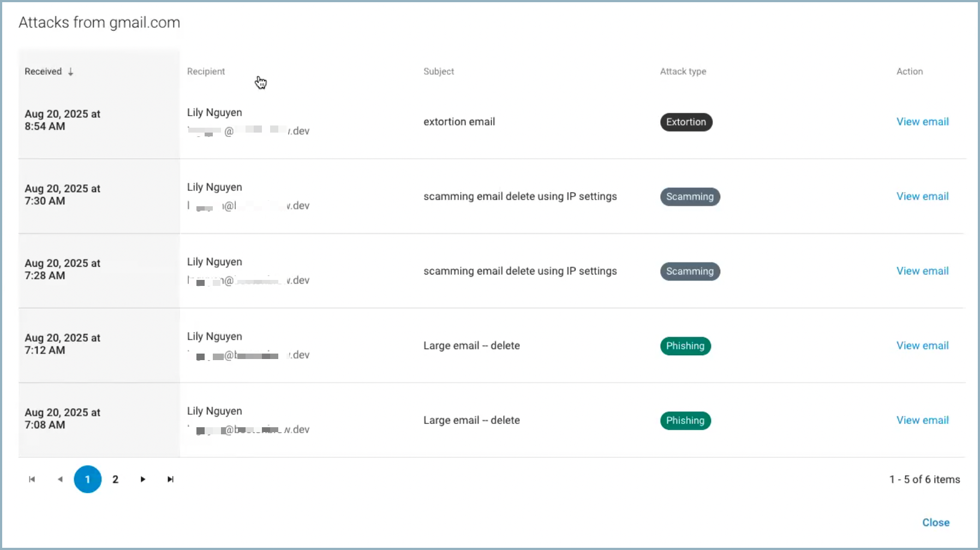Image resolution: width=980 pixels, height=550 pixels.
Task: View email received at 7:28 AM
Action: tap(922, 271)
